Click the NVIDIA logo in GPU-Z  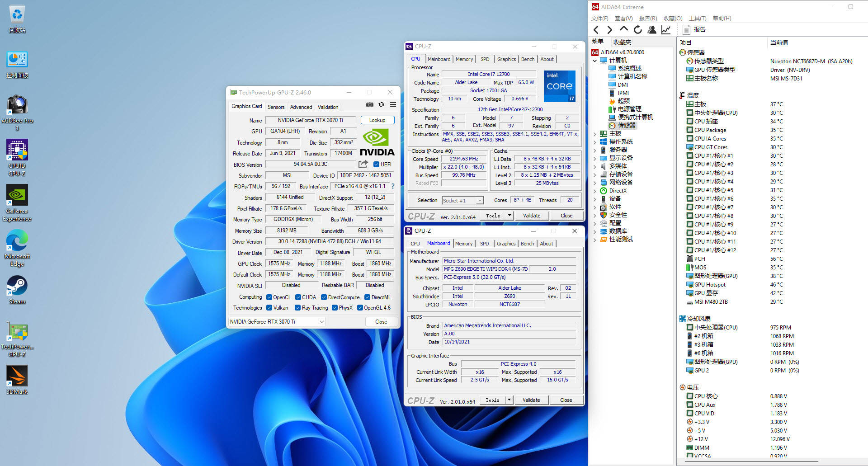[x=377, y=143]
